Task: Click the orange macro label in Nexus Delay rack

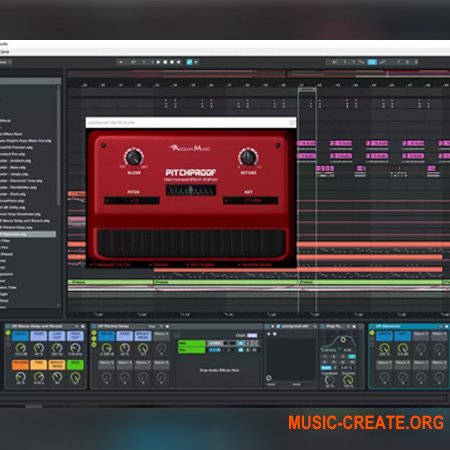Action: point(20,365)
